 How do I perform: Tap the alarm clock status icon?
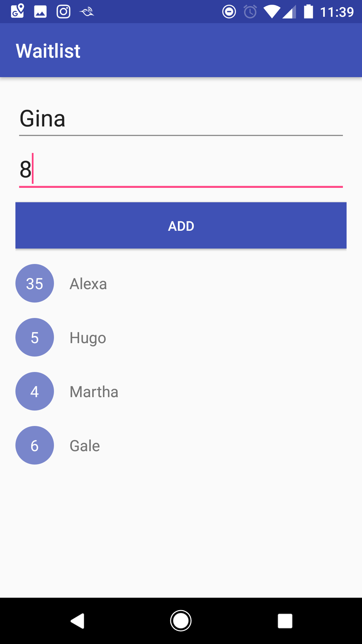pos(250,12)
